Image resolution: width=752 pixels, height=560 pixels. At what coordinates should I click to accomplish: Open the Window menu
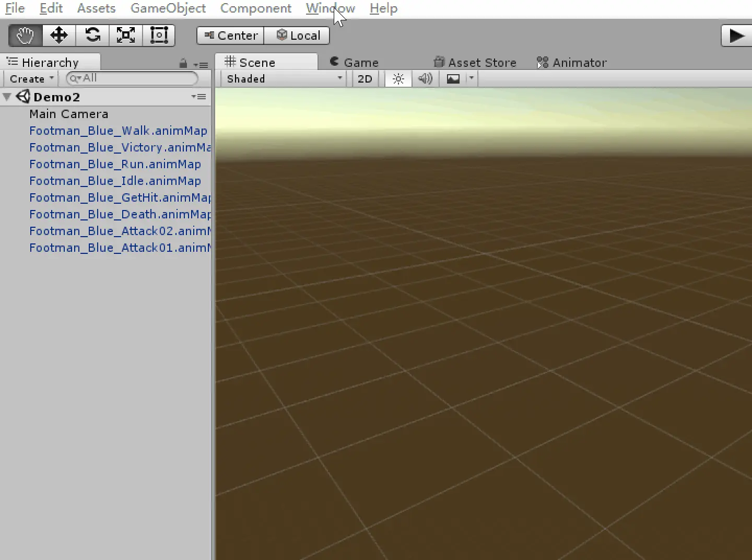click(331, 8)
